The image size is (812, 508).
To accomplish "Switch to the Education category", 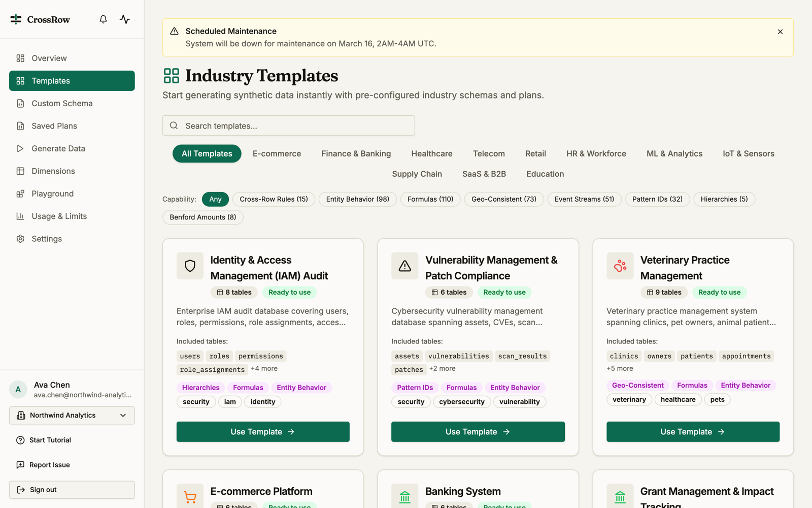I will 545,174.
